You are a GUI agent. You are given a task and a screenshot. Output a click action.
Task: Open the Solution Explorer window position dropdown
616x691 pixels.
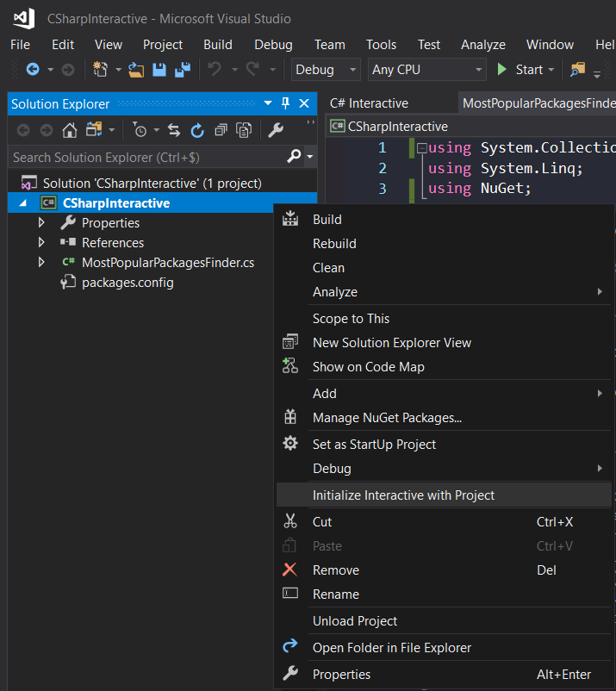point(267,103)
